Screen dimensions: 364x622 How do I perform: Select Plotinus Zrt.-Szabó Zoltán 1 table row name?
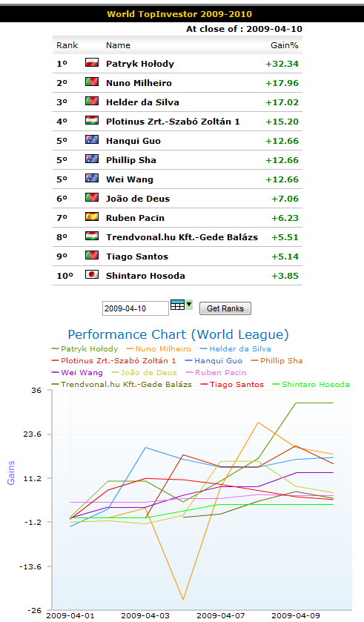(173, 122)
